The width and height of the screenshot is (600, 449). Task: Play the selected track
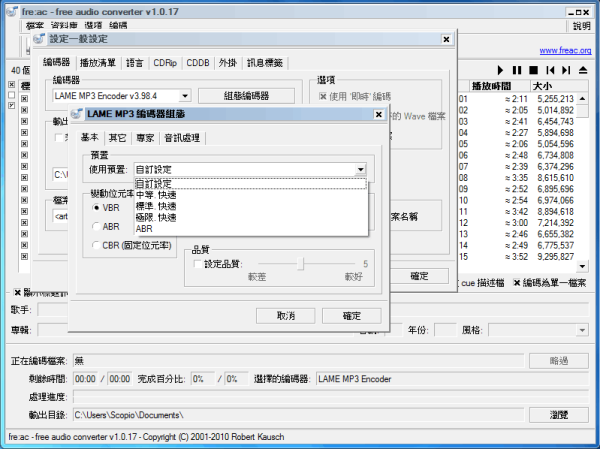click(500, 70)
